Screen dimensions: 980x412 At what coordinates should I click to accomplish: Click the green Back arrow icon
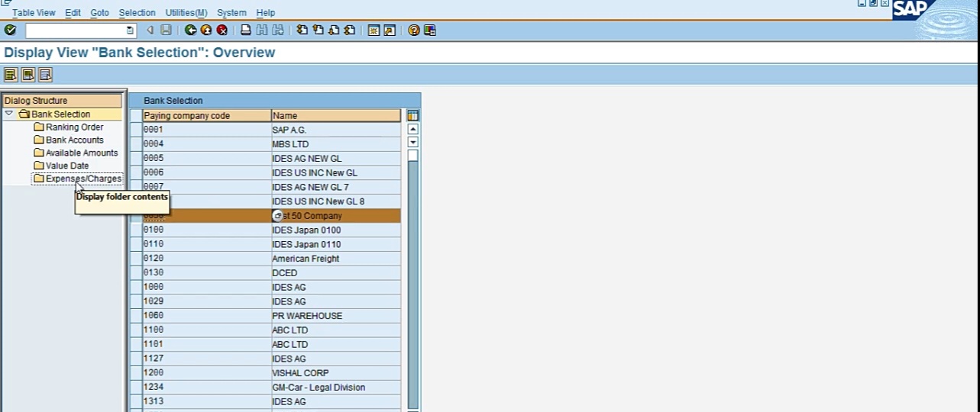(190, 31)
